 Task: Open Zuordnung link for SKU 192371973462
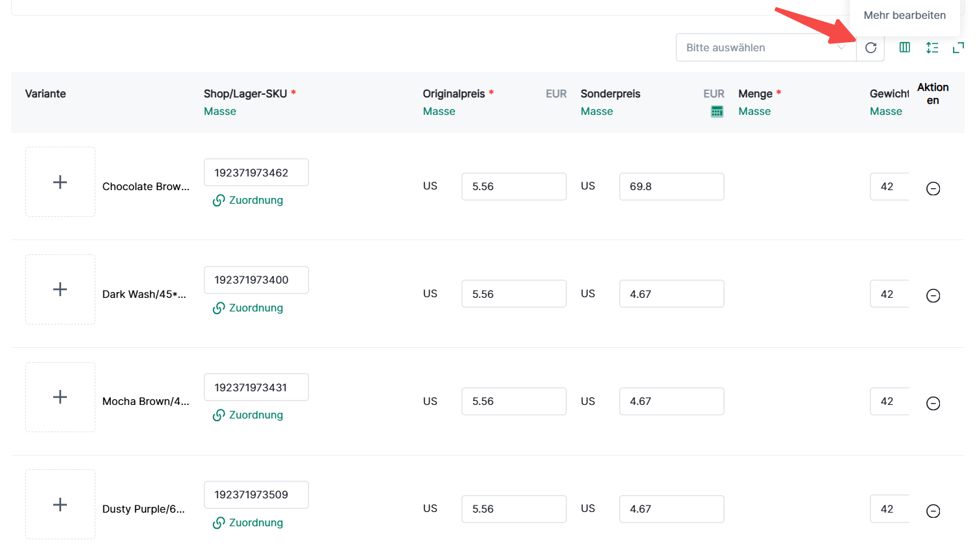pos(249,201)
